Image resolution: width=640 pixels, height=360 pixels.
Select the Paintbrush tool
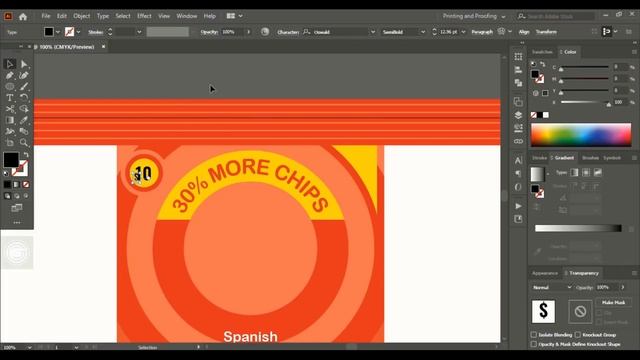24,87
